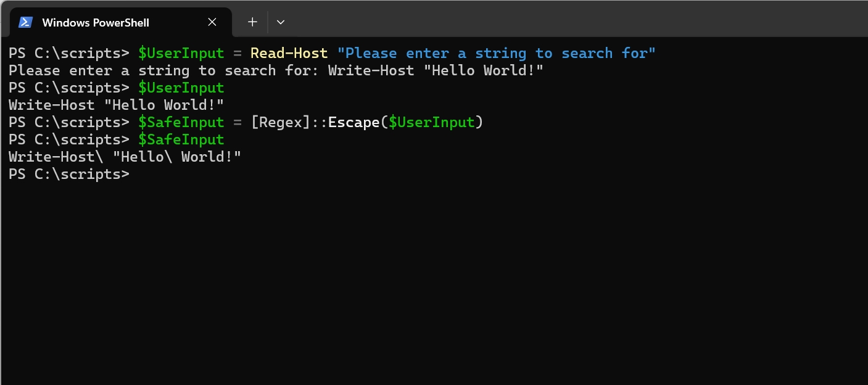Click the escaped Write-Host\ output line

[x=125, y=157]
